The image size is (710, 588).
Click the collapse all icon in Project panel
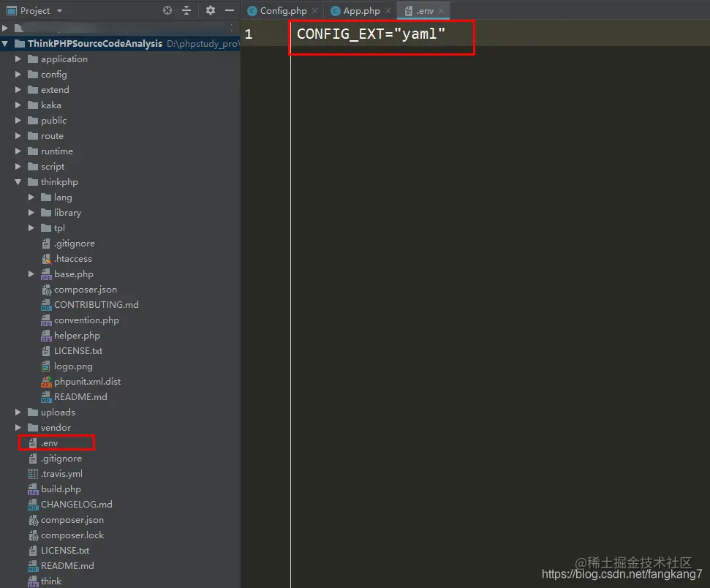pos(186,10)
